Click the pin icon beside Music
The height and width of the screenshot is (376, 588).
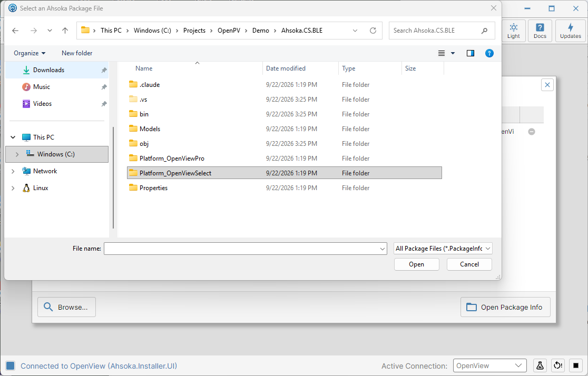[x=104, y=87]
